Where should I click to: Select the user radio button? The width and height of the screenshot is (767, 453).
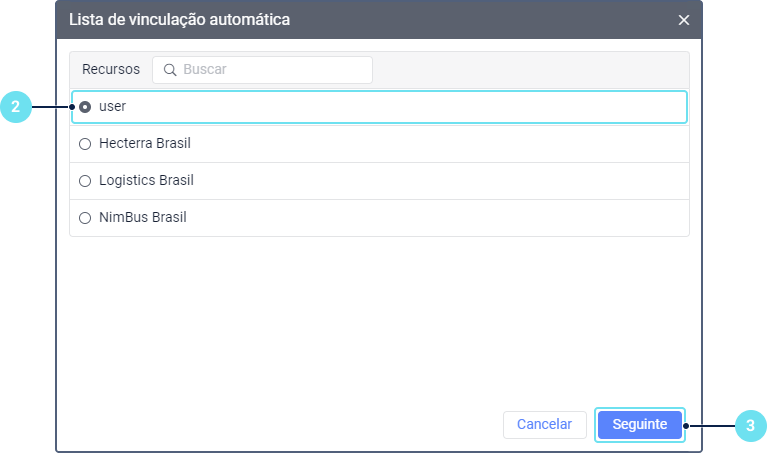[85, 106]
